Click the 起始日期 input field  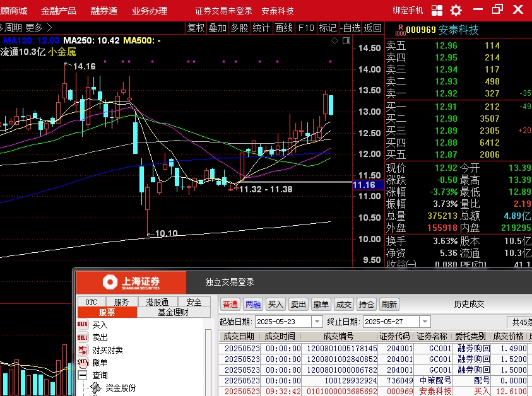point(283,322)
